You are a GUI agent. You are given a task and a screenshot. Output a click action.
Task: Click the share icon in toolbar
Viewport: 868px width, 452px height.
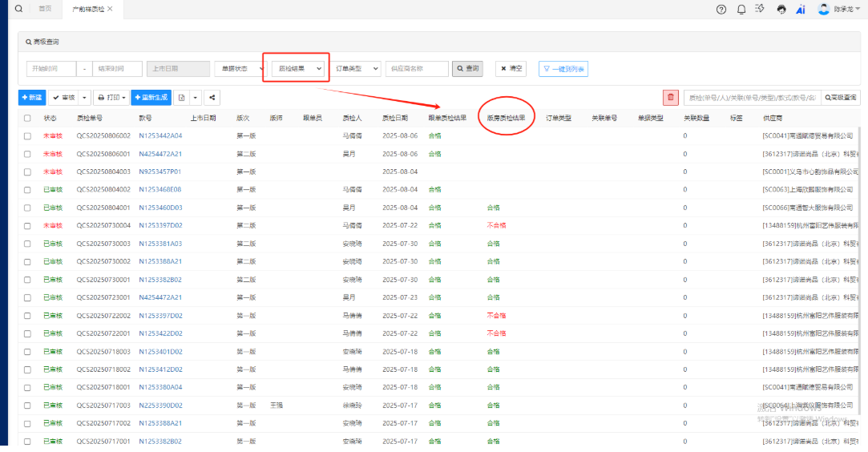212,98
